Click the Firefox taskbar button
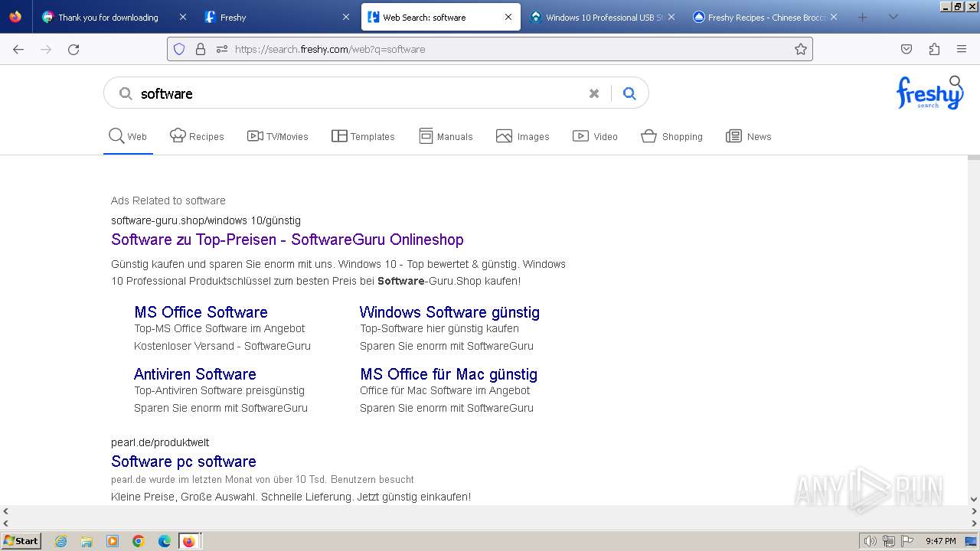 190,541
